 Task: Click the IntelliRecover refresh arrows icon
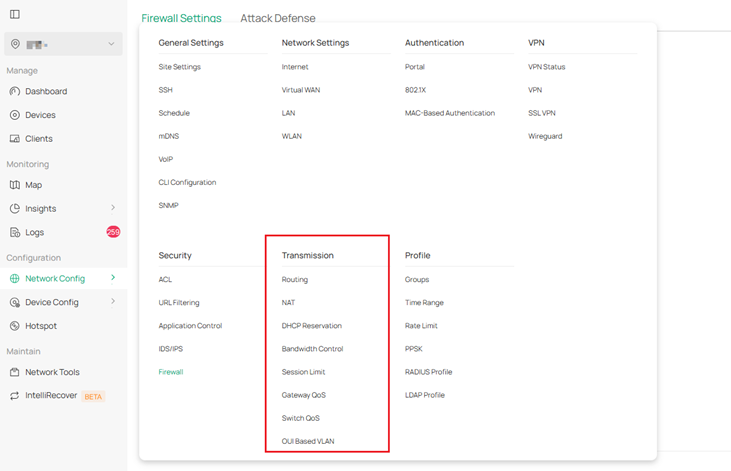(15, 396)
